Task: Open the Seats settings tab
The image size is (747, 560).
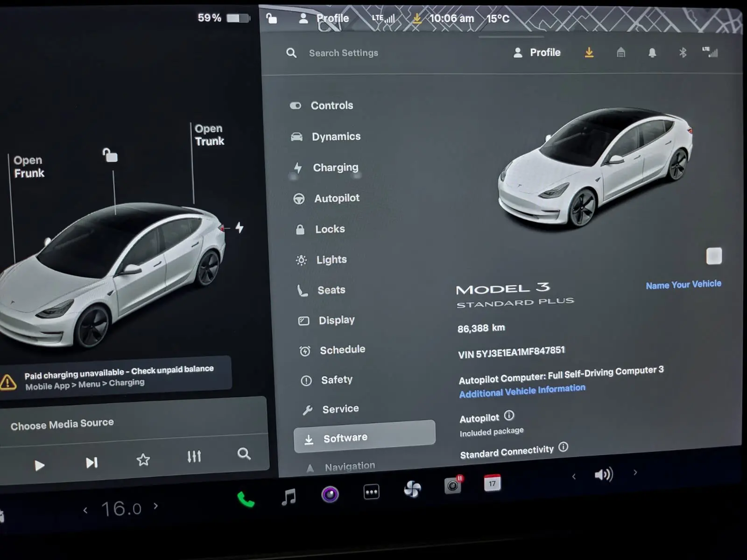Action: (x=331, y=290)
